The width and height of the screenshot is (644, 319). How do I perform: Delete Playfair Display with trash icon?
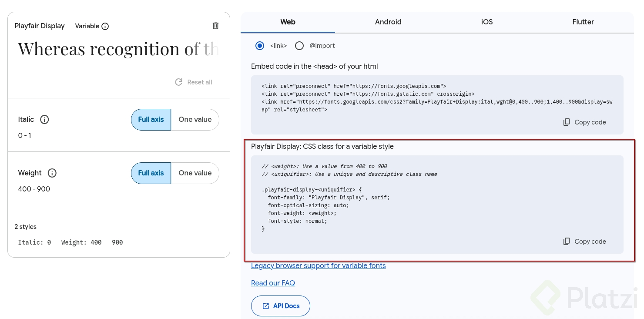(x=215, y=26)
